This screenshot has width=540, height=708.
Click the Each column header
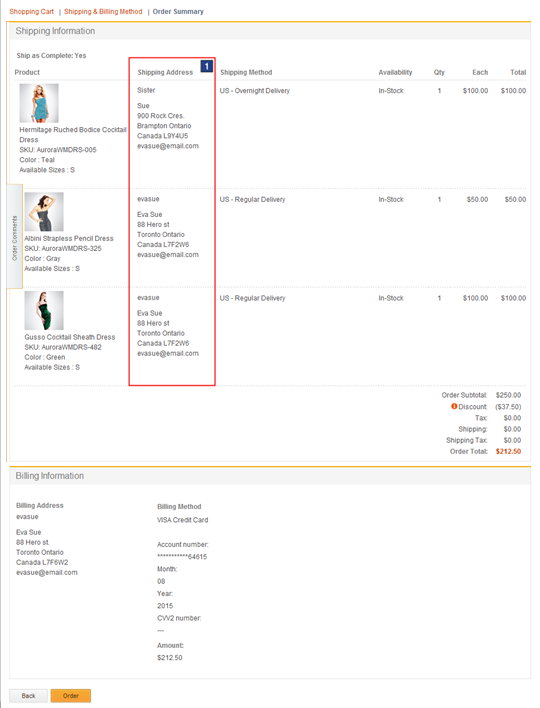[480, 72]
